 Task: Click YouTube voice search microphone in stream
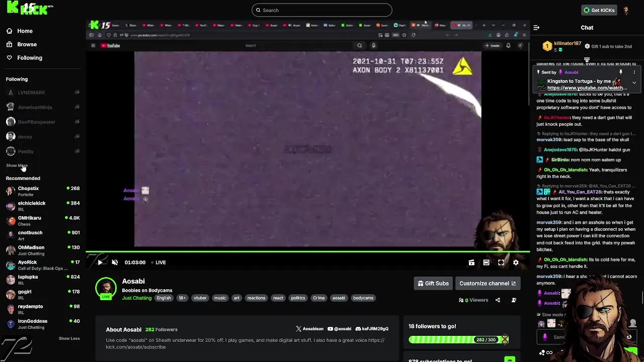click(373, 46)
